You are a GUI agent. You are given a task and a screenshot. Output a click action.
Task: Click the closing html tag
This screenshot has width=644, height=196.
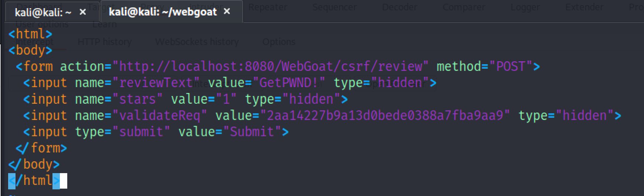[x=34, y=180]
